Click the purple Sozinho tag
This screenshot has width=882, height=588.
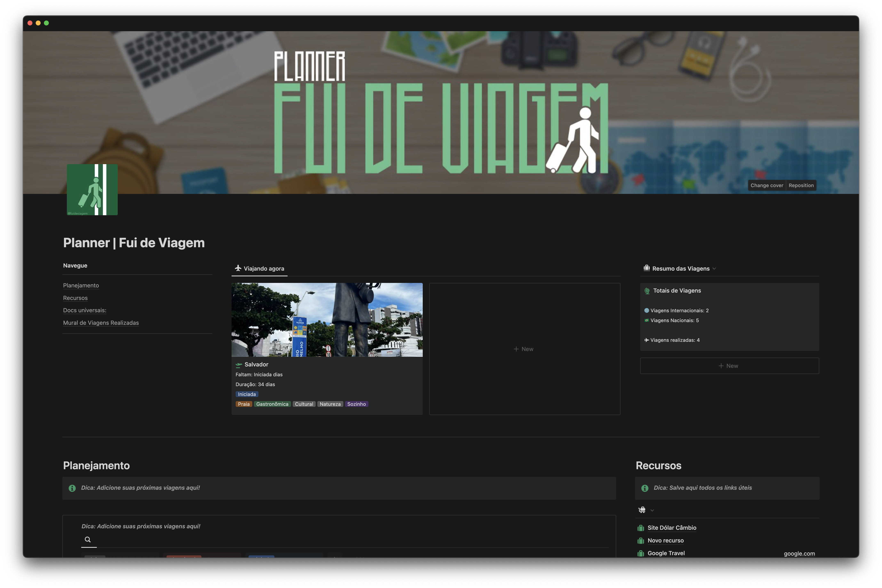356,404
